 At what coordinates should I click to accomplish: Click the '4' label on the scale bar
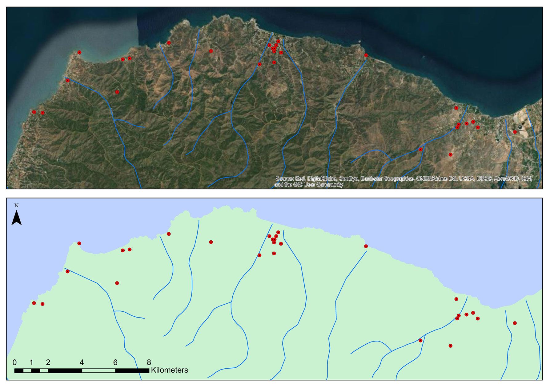[x=82, y=362]
